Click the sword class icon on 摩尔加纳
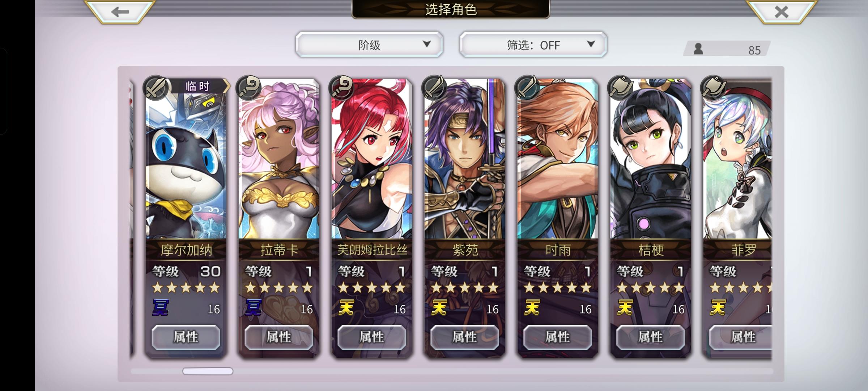 156,88
